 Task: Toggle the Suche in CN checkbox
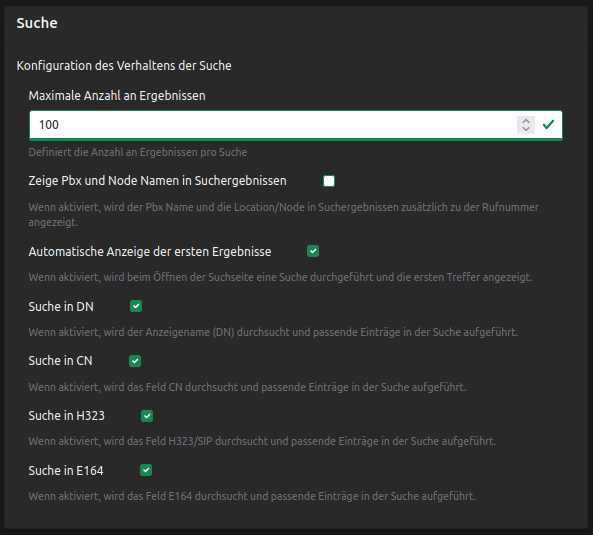(x=135, y=361)
